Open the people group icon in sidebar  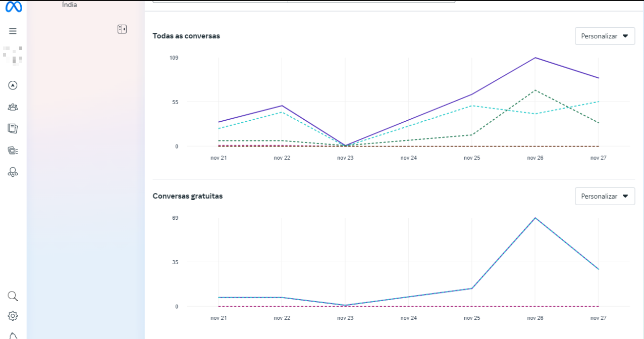[x=13, y=107]
